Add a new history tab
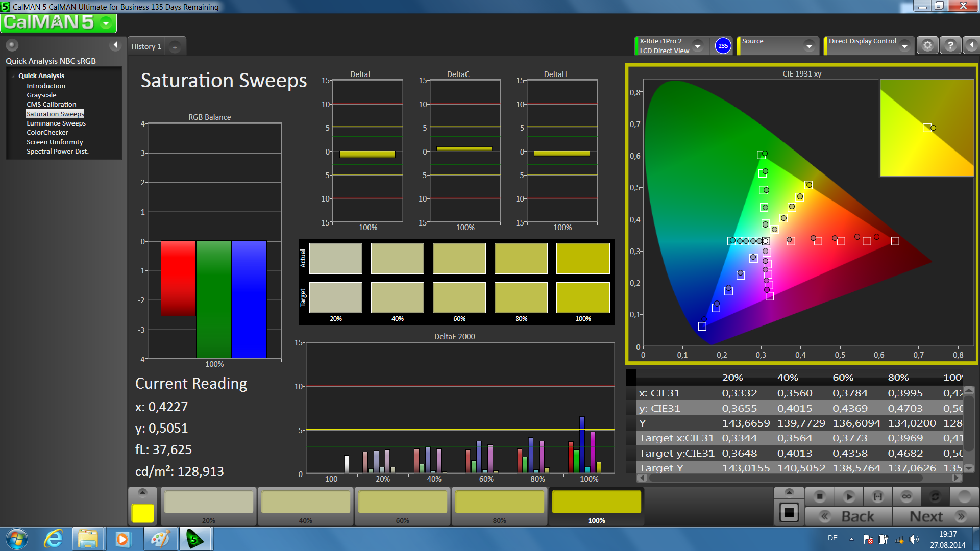 click(175, 47)
